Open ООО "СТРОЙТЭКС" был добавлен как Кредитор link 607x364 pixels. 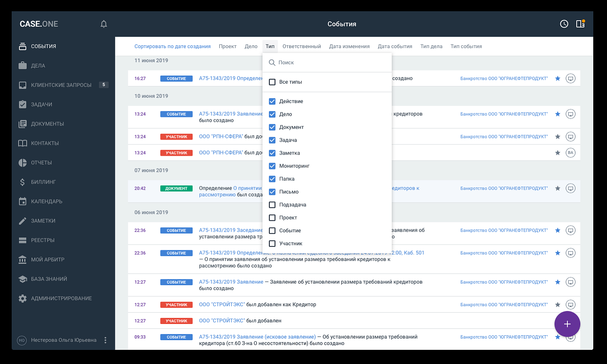pos(222,305)
